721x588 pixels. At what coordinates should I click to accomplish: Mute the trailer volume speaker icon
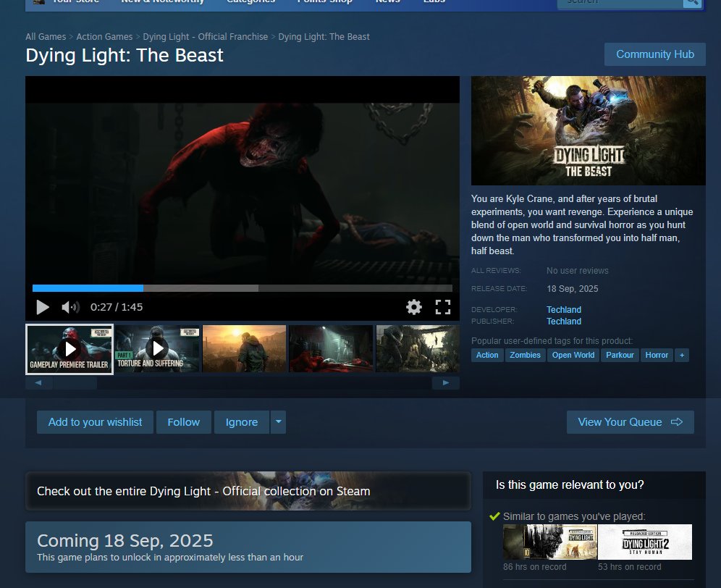pos(70,307)
